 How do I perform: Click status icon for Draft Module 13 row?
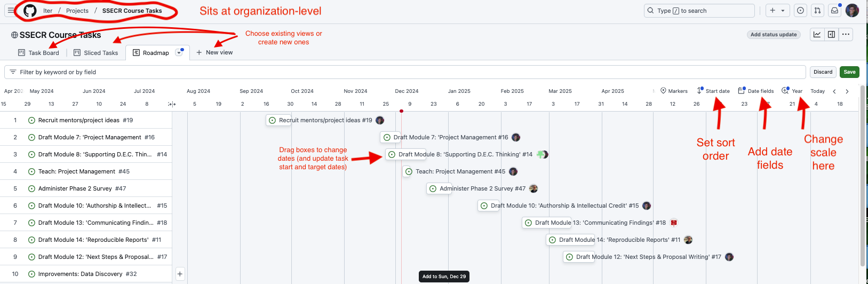(x=31, y=223)
